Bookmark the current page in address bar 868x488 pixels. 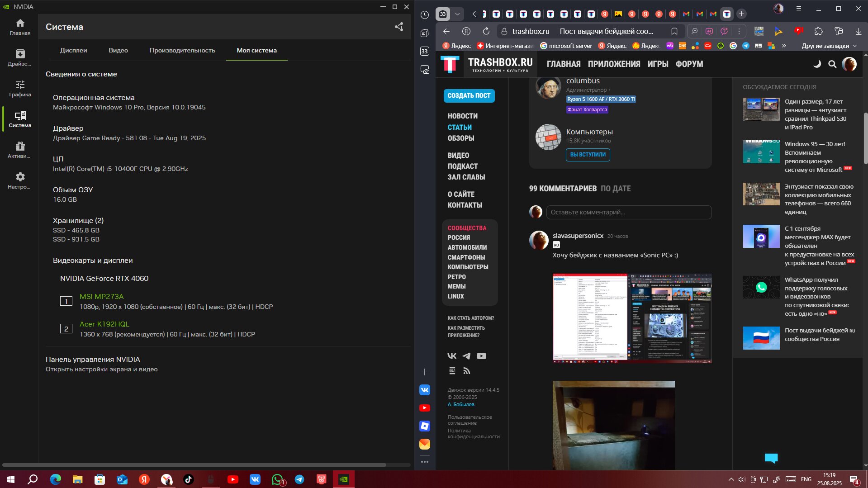pos(674,31)
